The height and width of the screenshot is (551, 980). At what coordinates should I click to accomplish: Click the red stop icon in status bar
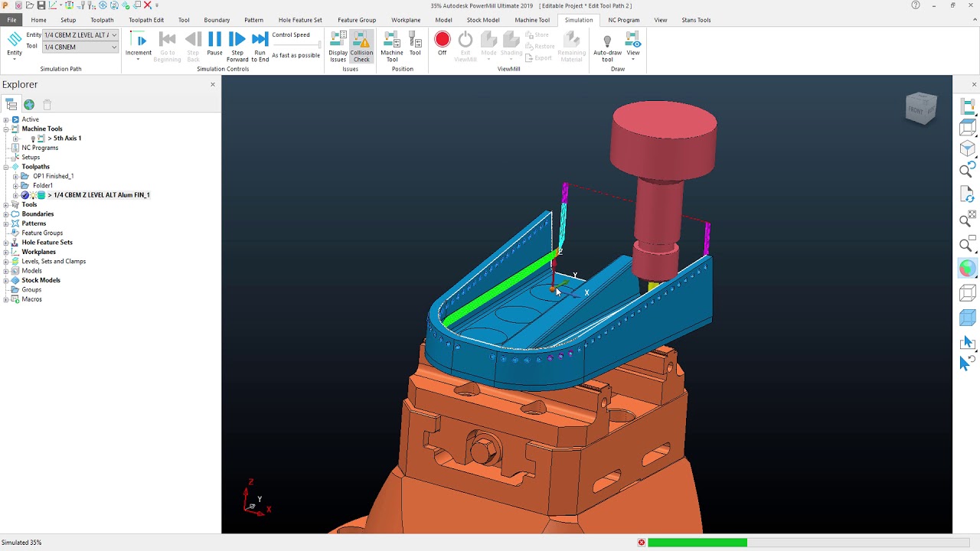point(642,543)
